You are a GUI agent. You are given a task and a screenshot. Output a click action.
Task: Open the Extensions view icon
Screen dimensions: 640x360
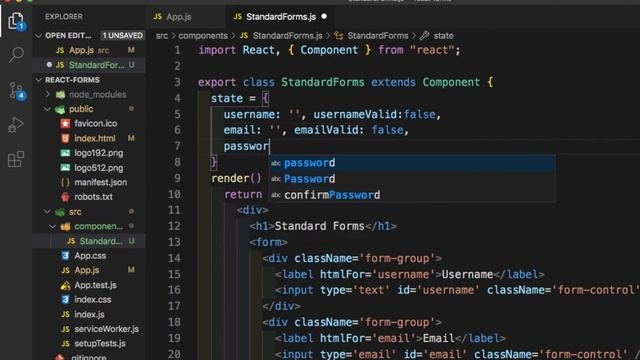click(16, 159)
